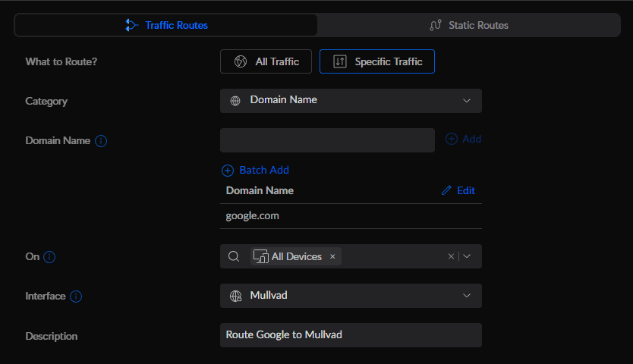Click the Static Routes tab icon
633x364 pixels.
[436, 25]
